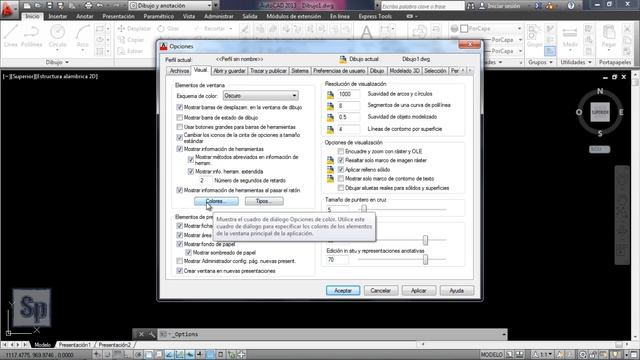This screenshot has height=360, width=640.
Task: Click the _Options command line input
Action: point(329,334)
